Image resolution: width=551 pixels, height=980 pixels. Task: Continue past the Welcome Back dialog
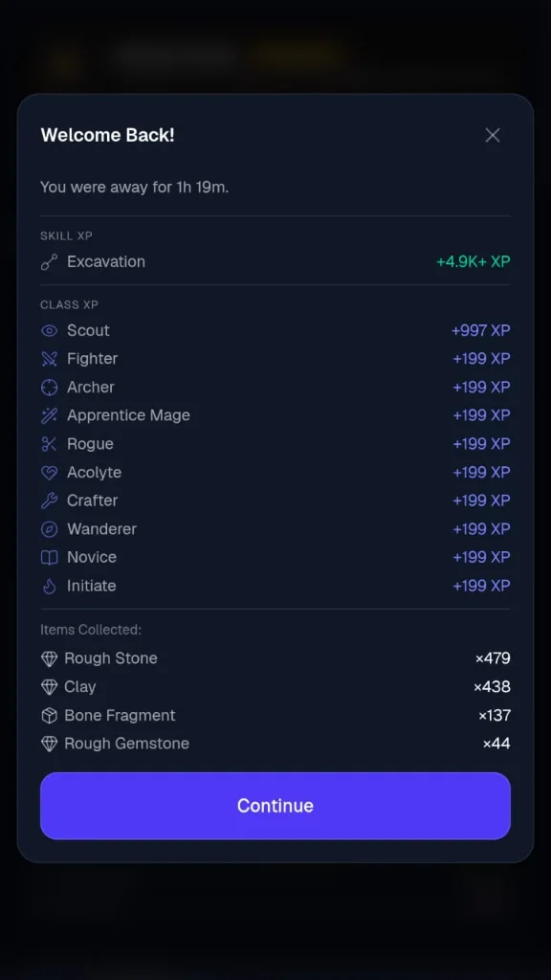pyautogui.click(x=275, y=806)
